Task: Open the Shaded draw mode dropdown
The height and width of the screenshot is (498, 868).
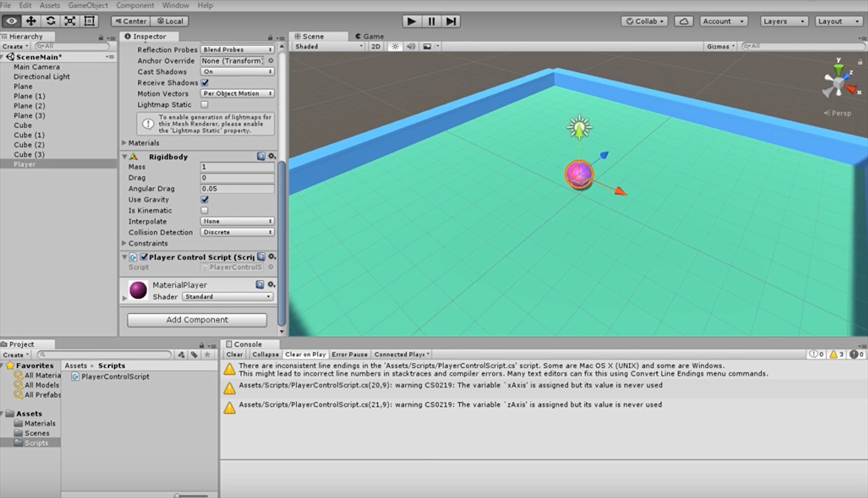Action: 328,46
